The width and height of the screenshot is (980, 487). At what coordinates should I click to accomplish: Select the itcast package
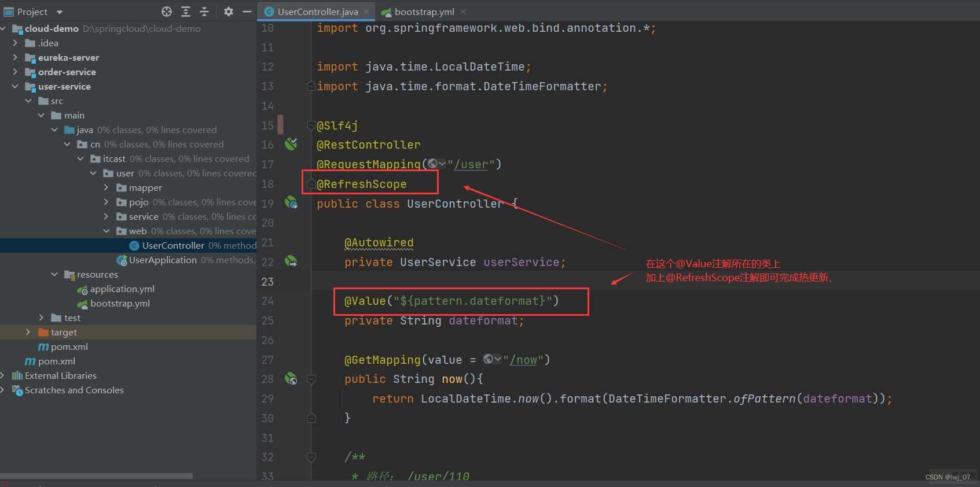114,158
